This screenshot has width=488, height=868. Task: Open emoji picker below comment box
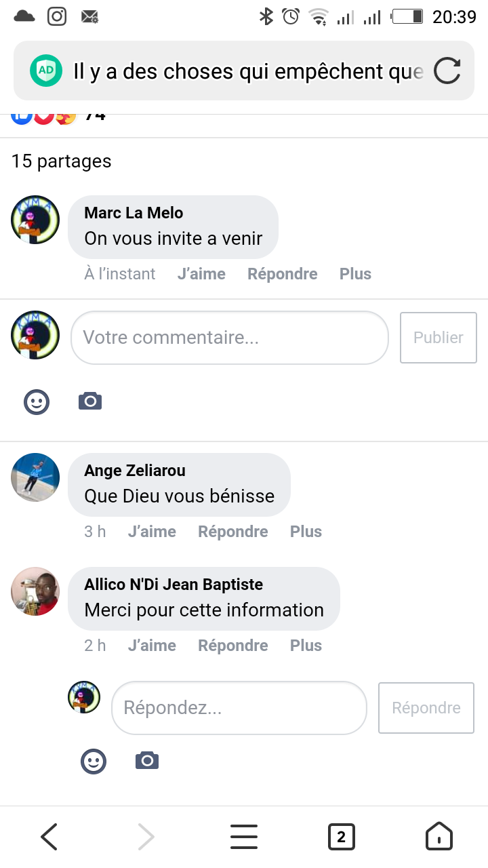(x=37, y=402)
